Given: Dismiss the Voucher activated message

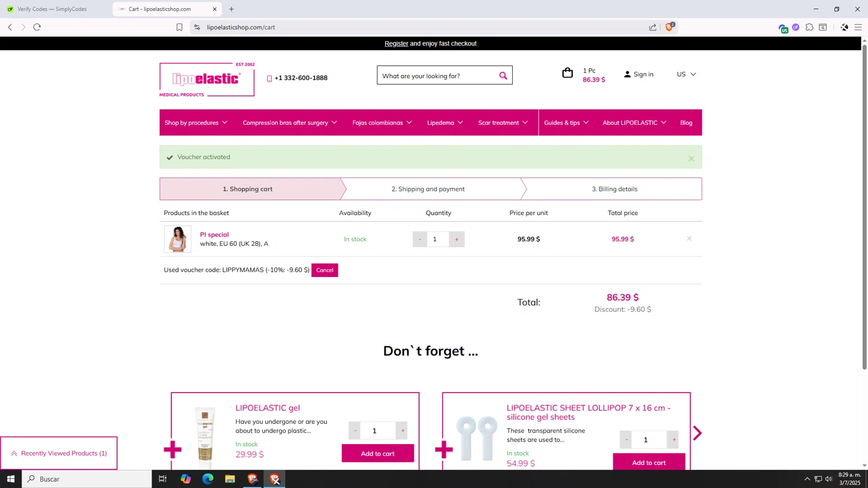Looking at the screenshot, I should pos(691,158).
